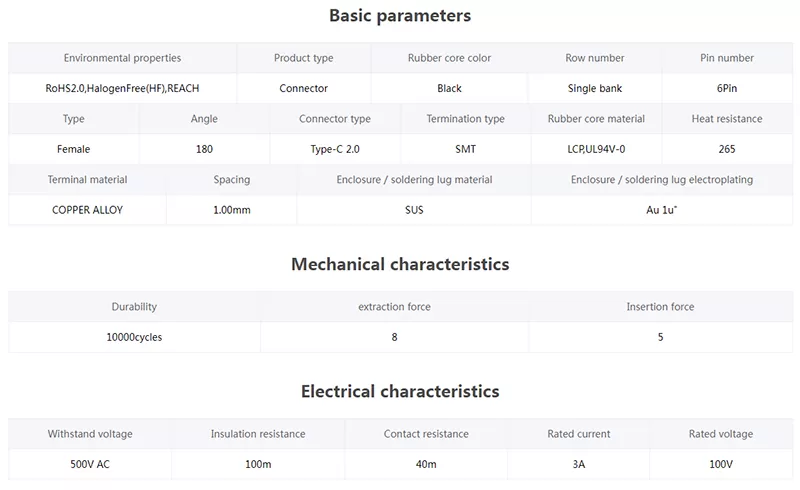Screen dimensions: 800x490
Task: Select the 1.00mm spacing value
Action: click(232, 210)
